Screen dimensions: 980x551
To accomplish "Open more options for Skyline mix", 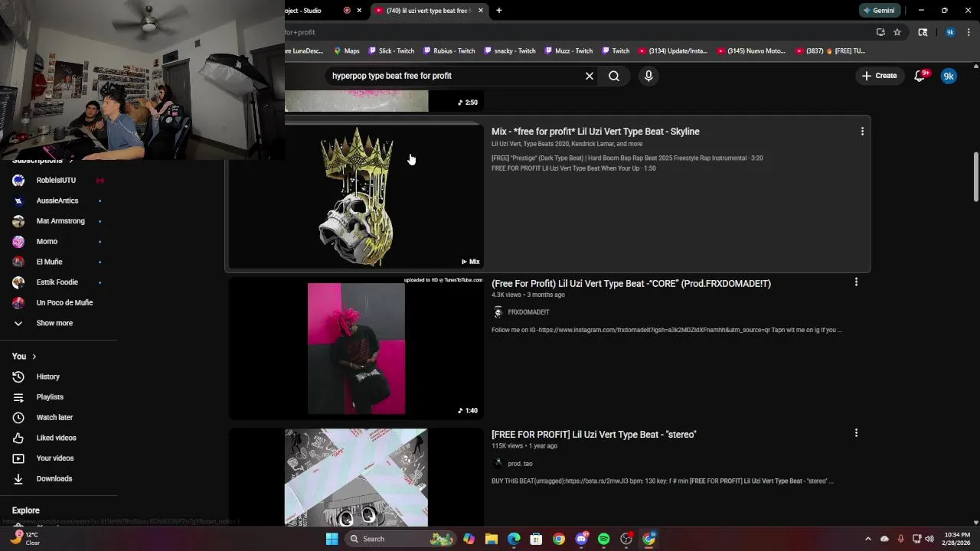I will pos(862,132).
